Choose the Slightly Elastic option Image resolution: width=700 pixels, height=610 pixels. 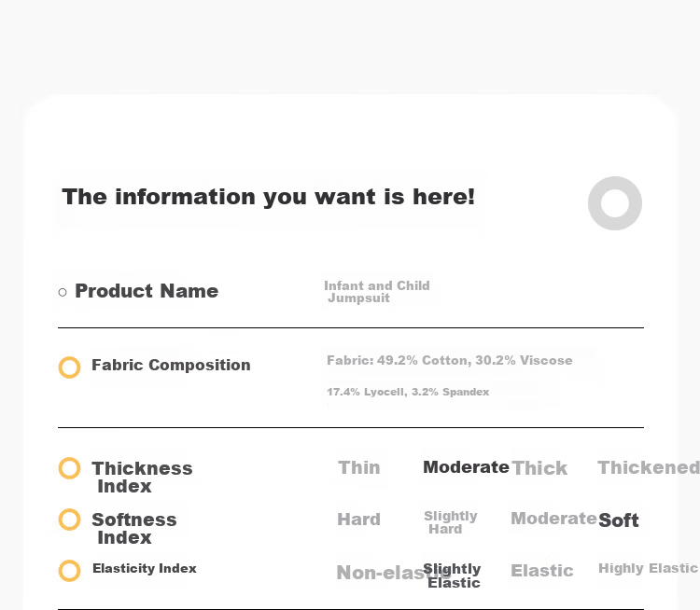click(452, 575)
